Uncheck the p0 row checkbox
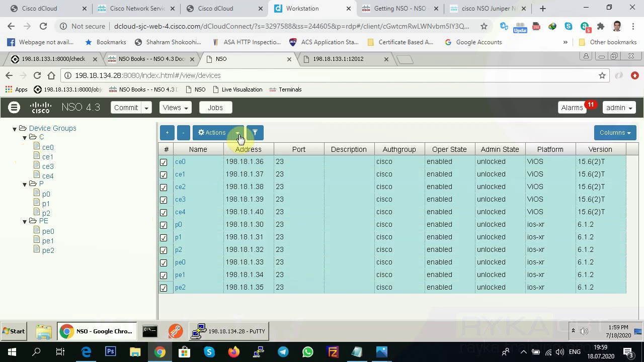 (x=164, y=225)
